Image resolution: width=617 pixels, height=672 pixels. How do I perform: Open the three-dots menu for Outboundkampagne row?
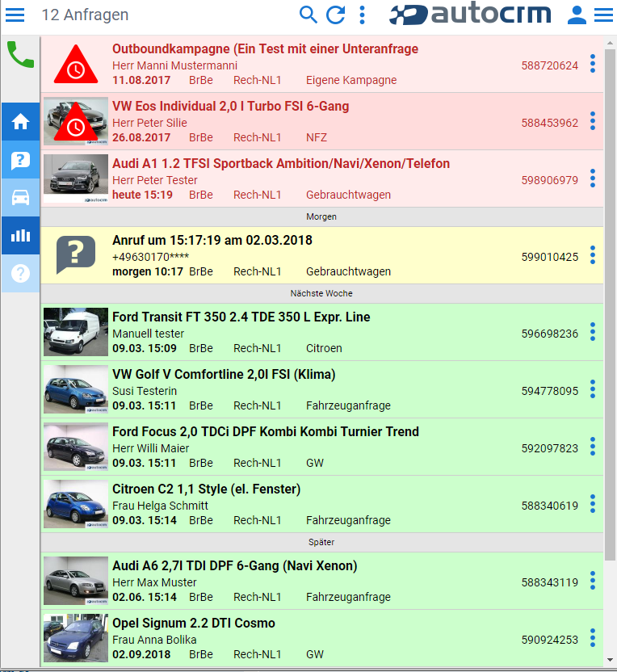click(593, 64)
